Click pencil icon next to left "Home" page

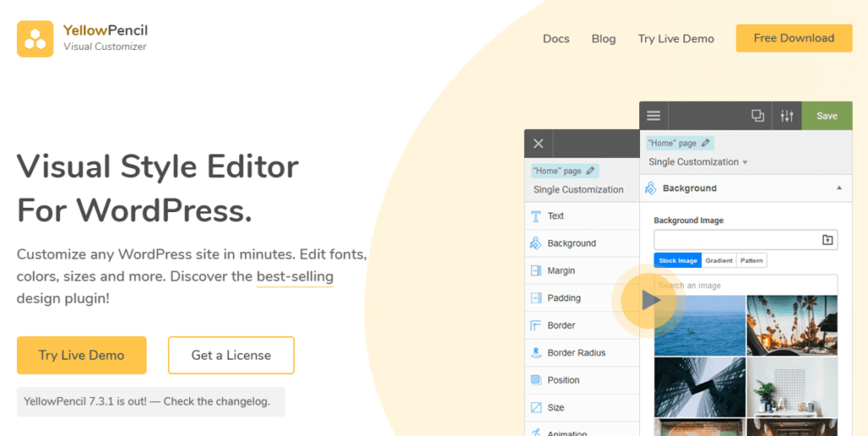590,170
